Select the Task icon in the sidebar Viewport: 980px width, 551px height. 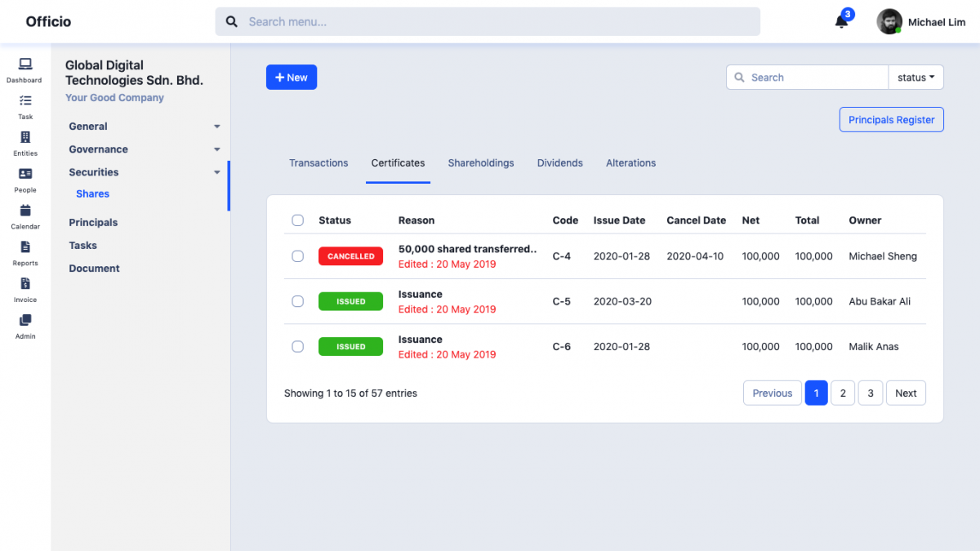(24, 106)
